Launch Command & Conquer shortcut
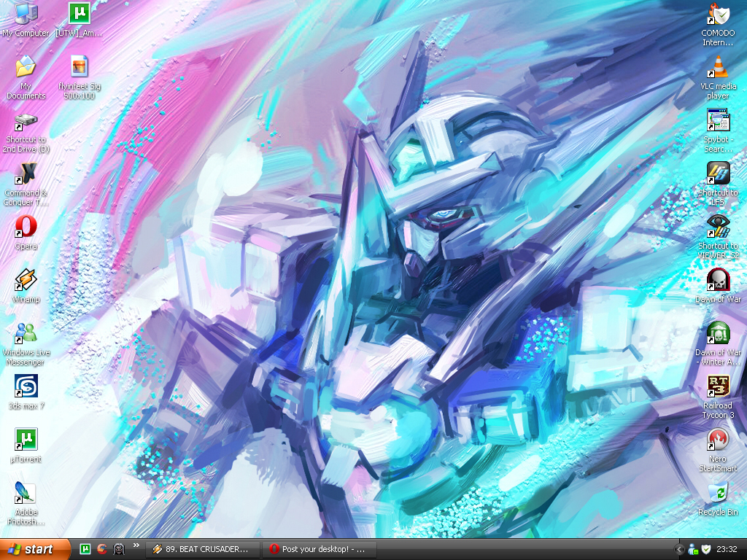The height and width of the screenshot is (560, 747). [x=26, y=184]
